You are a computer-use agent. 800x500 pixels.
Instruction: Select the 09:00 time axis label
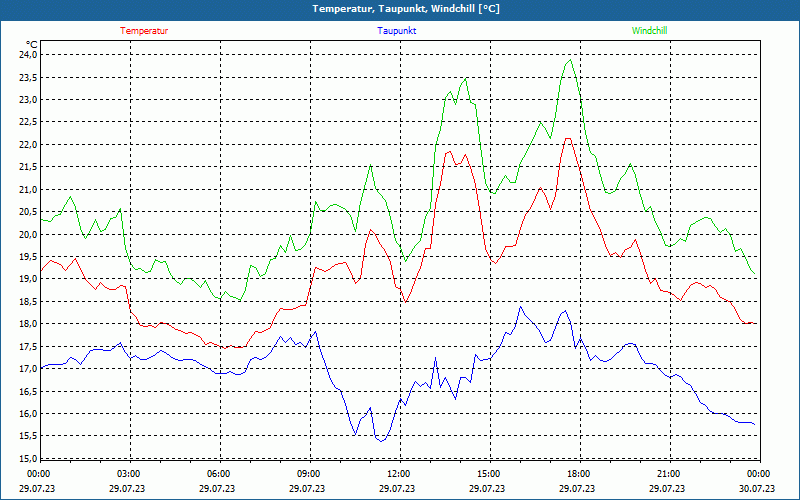[x=308, y=474]
